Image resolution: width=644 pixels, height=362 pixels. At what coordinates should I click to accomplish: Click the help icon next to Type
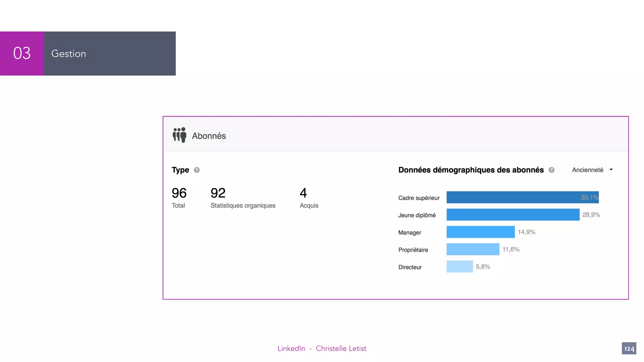click(x=197, y=170)
